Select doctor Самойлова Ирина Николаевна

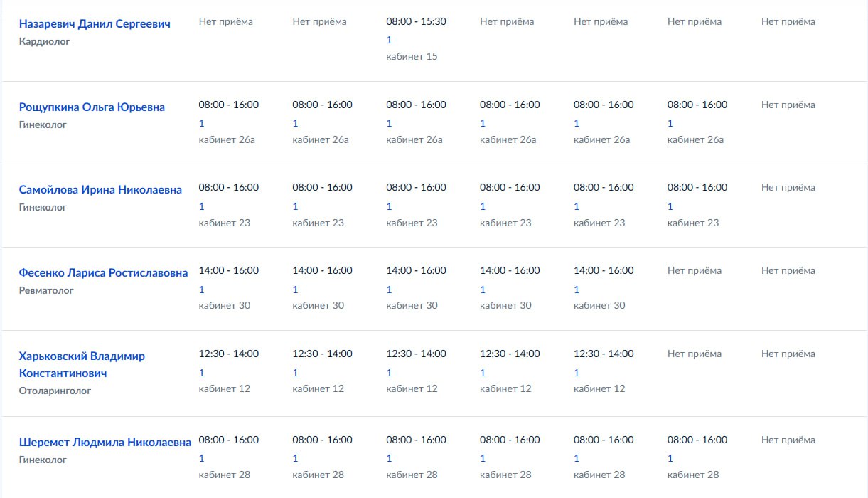point(100,190)
